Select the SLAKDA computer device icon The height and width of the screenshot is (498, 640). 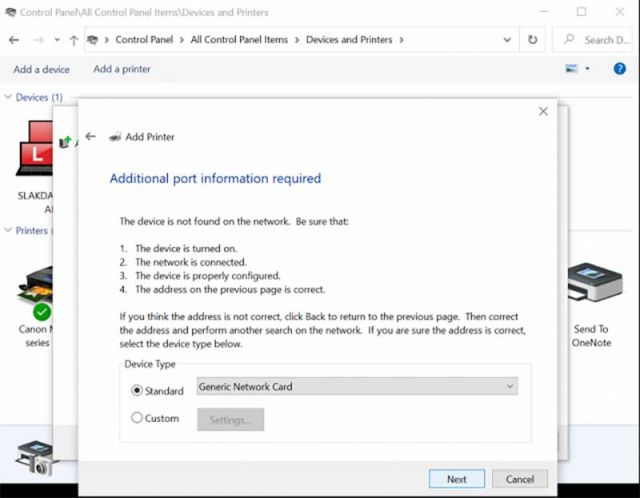point(34,149)
